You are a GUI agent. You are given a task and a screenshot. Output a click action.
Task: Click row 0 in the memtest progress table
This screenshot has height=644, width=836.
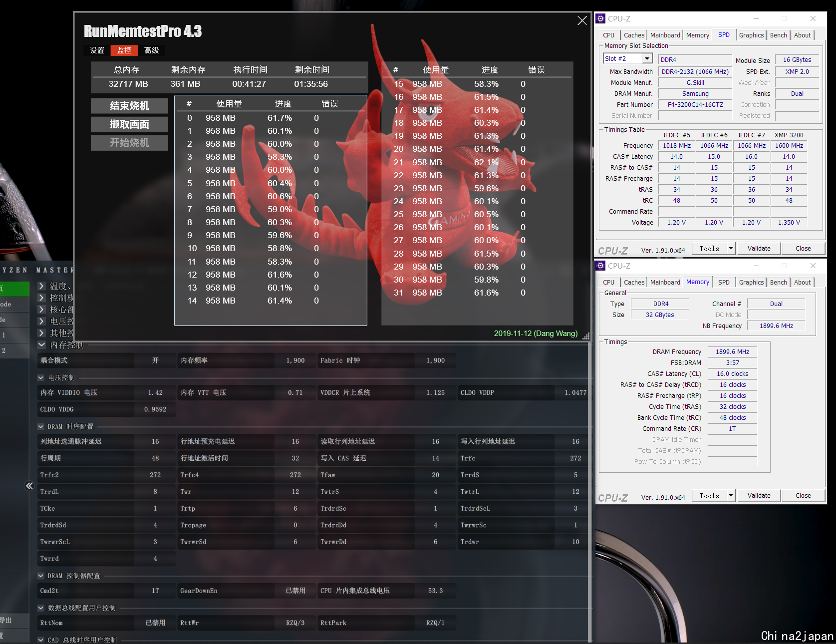tap(271, 118)
